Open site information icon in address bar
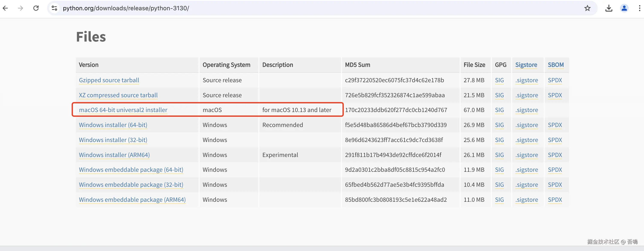The height and width of the screenshot is (251, 644). 54,8
